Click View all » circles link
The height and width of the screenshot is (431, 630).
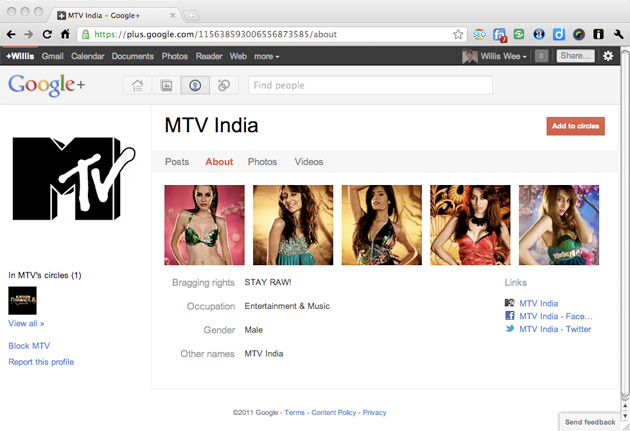tap(26, 323)
